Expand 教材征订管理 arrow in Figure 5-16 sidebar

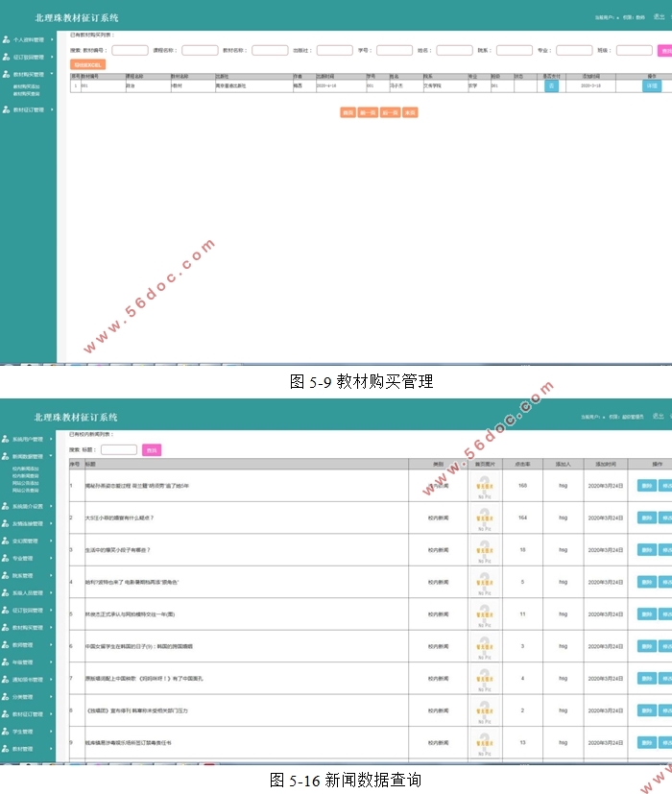[x=51, y=714]
